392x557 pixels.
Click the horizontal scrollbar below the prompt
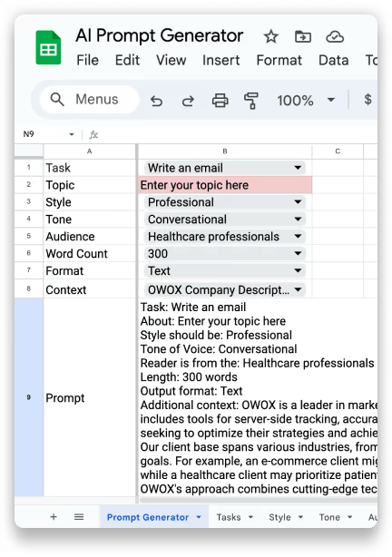[259, 500]
